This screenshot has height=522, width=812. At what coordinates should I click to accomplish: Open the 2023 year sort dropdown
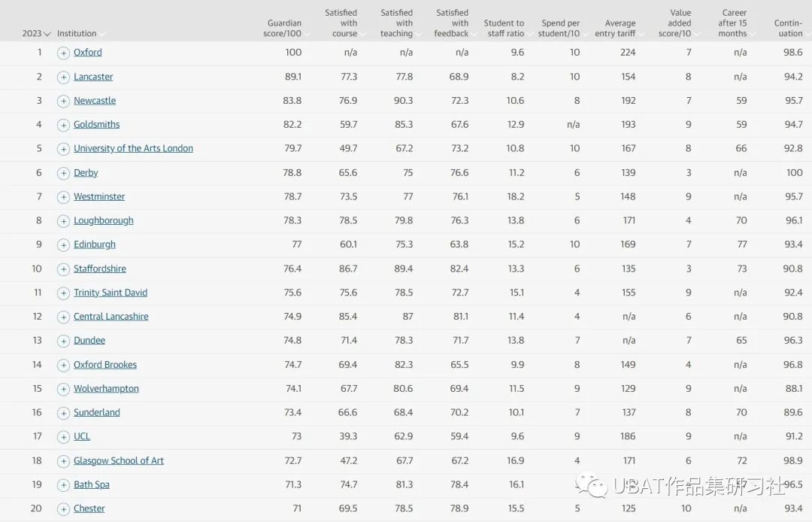coord(36,33)
